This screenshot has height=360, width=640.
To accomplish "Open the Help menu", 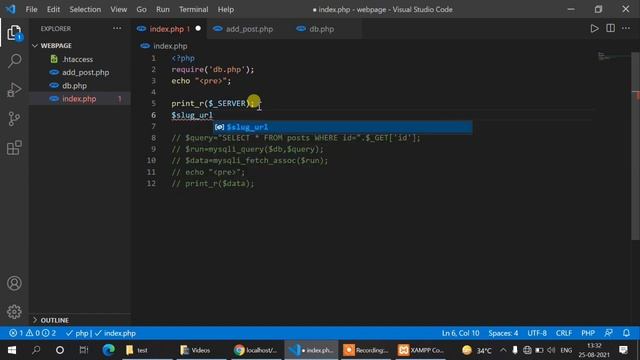I will tap(226, 9).
